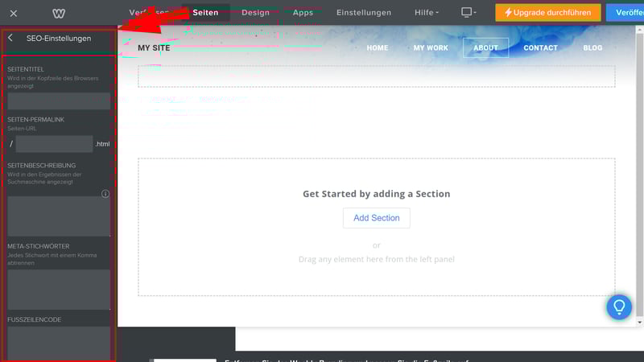Open the BLOG navigation link
The width and height of the screenshot is (644, 362).
[592, 48]
